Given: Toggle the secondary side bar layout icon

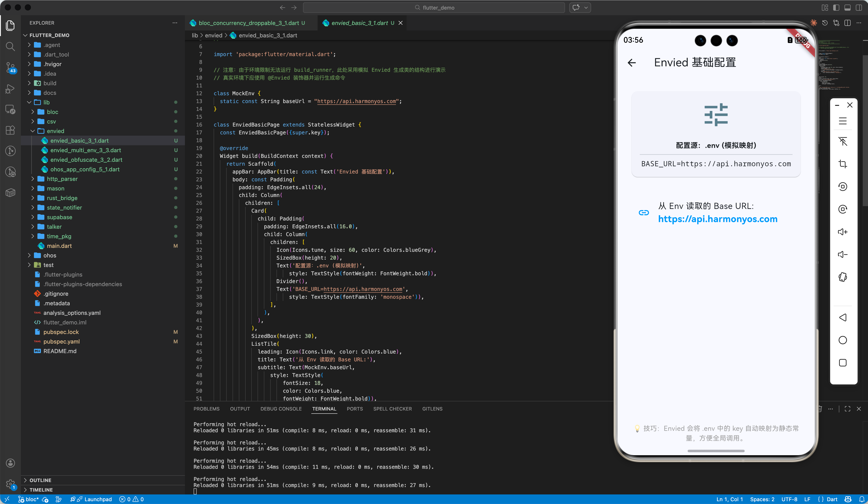Looking at the screenshot, I should click(x=859, y=8).
